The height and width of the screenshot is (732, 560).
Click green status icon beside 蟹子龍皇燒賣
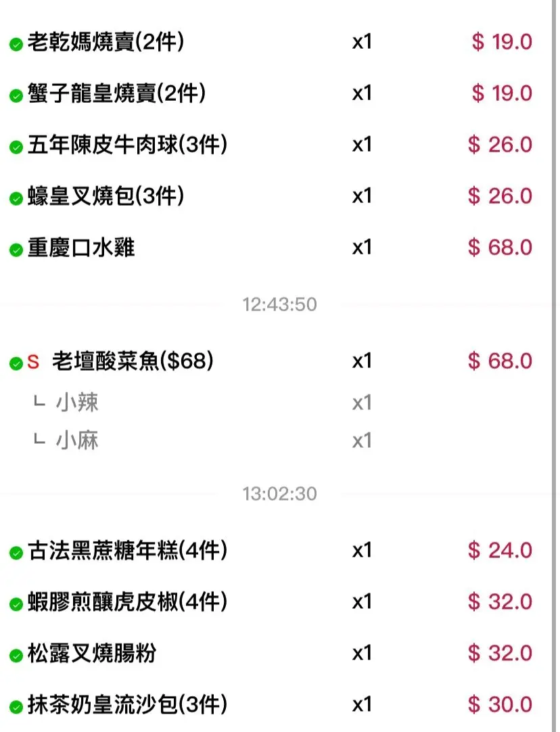tap(16, 96)
